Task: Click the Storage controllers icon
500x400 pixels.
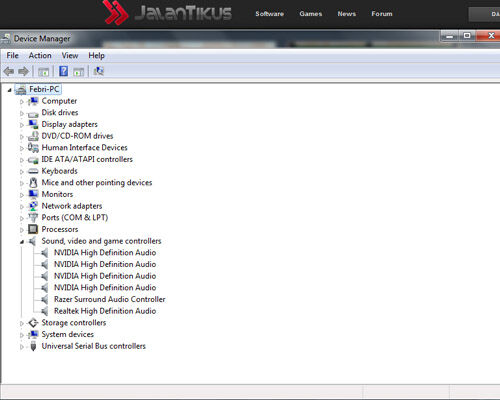Action: (x=33, y=323)
